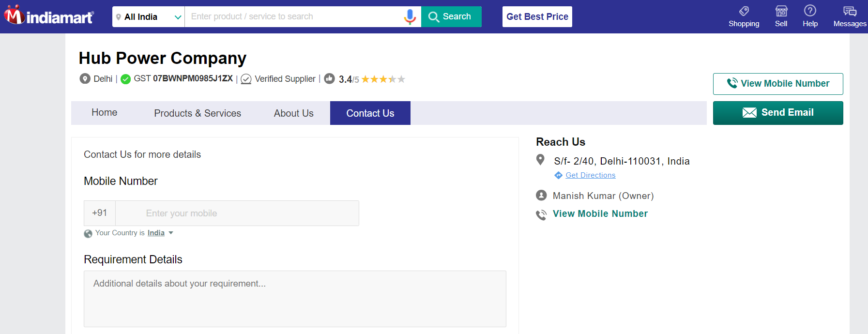Click Get Best Price button
Image resolution: width=868 pixels, height=334 pixels.
tap(537, 16)
